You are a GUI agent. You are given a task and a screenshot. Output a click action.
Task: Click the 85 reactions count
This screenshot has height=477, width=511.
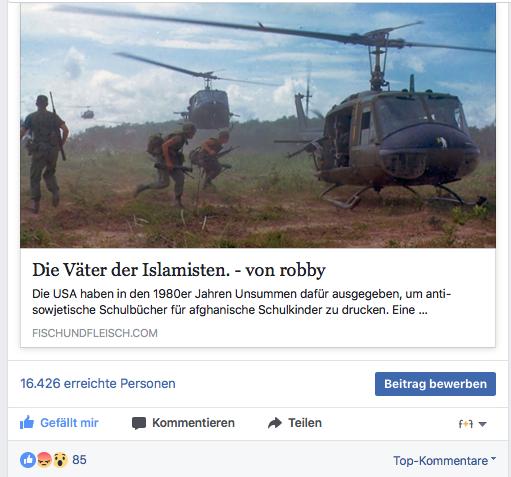point(79,460)
